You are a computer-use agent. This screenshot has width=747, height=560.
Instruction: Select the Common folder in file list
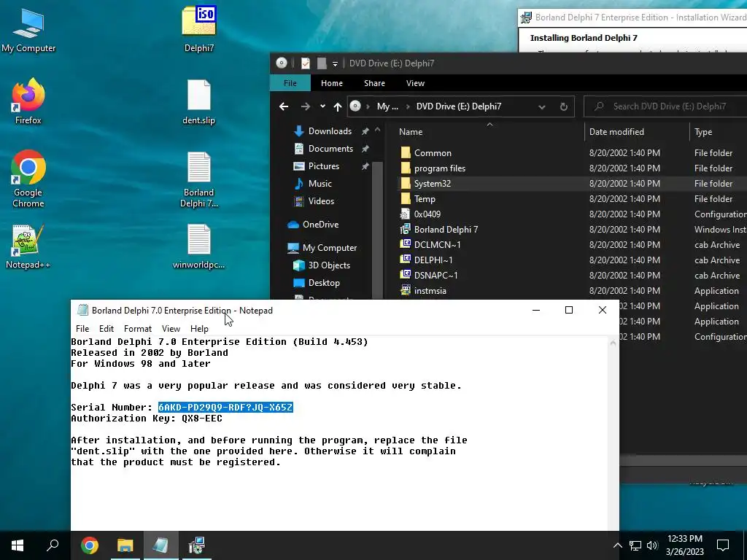433,153
